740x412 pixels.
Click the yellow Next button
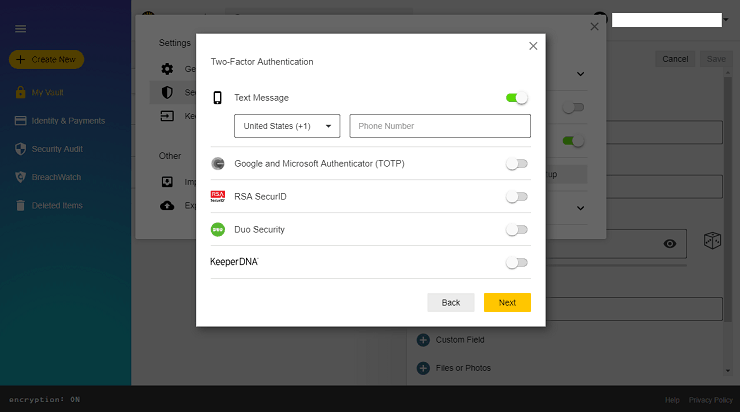coord(507,302)
